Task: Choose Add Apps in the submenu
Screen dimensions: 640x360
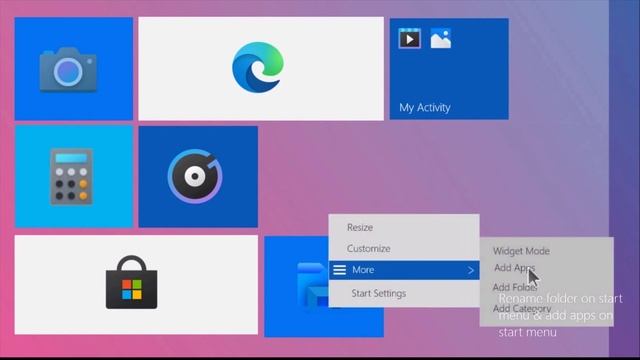Action: coord(514,268)
